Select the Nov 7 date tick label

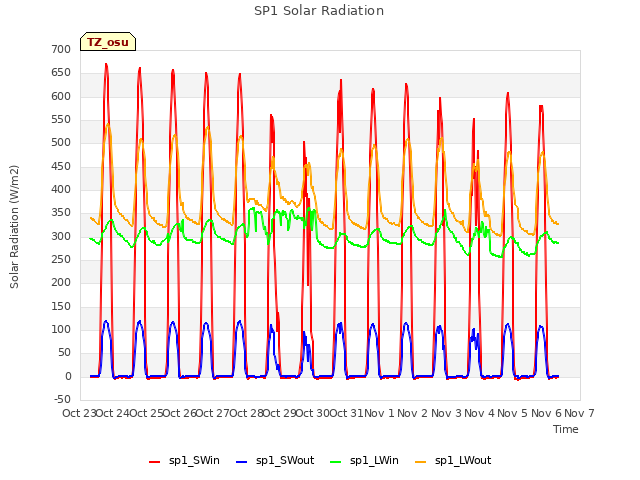[579, 413]
